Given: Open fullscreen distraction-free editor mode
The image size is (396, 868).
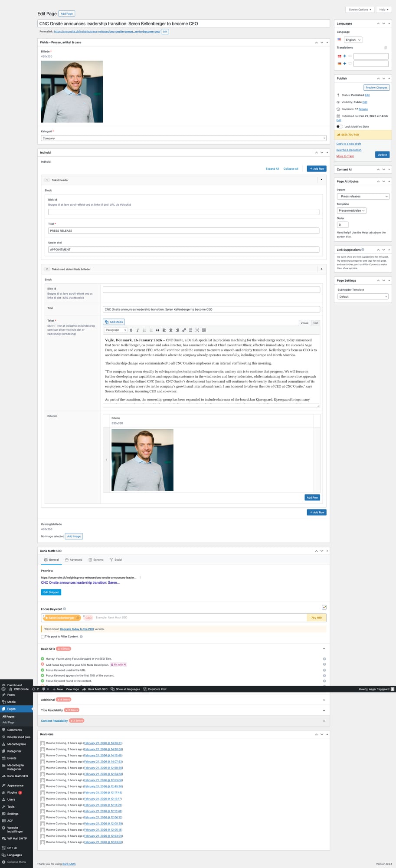Looking at the screenshot, I should tap(197, 330).
